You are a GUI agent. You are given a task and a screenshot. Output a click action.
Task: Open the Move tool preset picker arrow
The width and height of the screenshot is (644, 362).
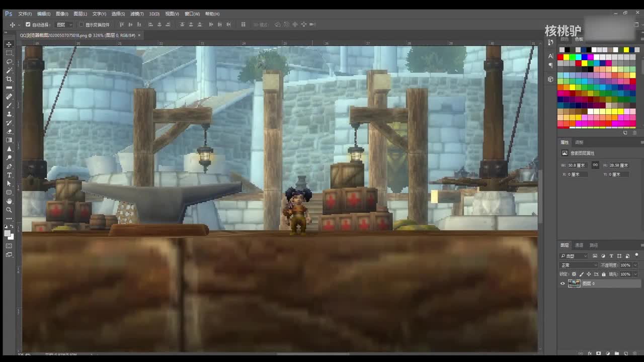(x=19, y=25)
